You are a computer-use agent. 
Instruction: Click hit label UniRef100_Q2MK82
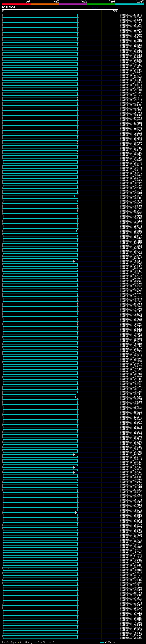pyautogui.click(x=131, y=128)
